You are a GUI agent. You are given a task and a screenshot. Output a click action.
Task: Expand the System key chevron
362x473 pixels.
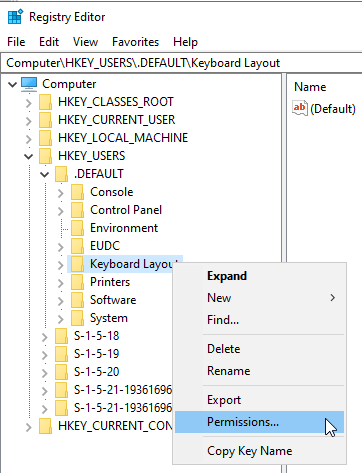click(61, 319)
